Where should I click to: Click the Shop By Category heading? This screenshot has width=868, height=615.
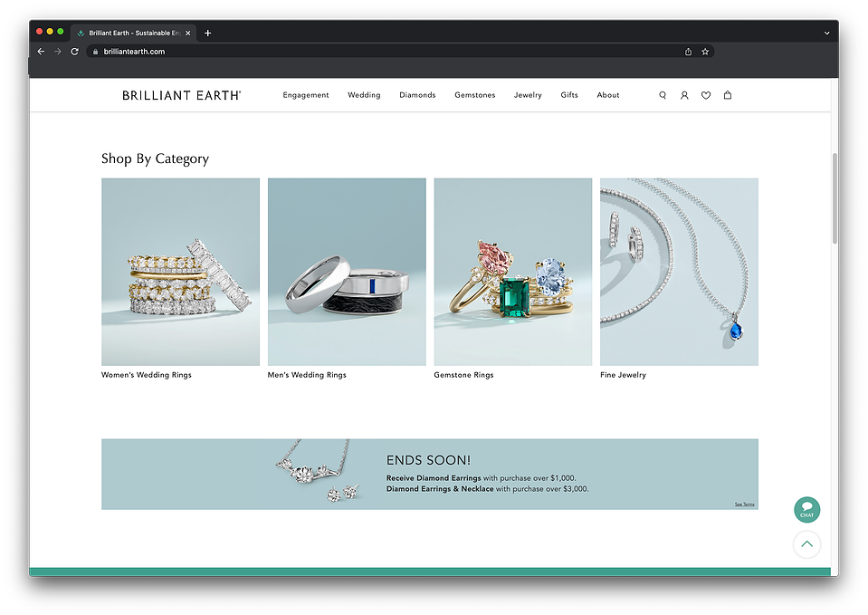point(155,159)
